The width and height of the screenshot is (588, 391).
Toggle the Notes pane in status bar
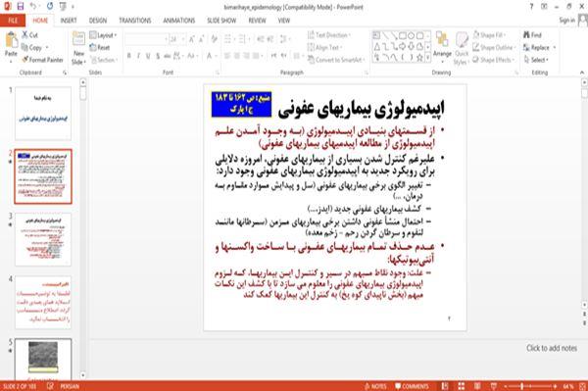click(x=375, y=386)
